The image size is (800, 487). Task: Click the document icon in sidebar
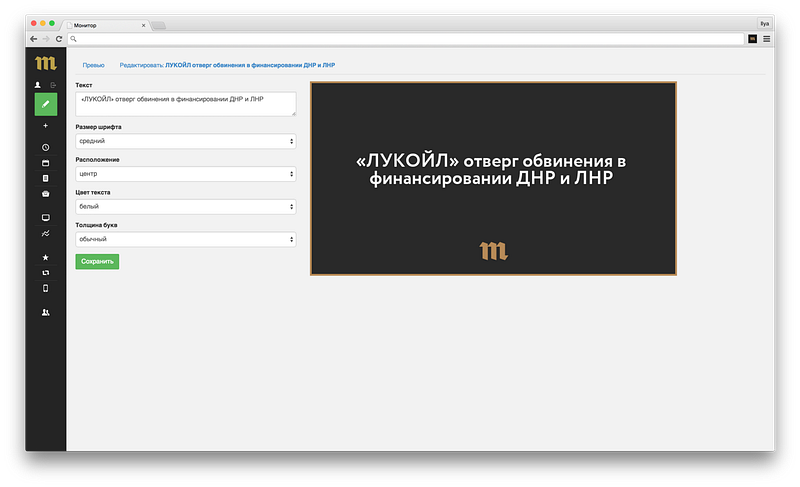[x=45, y=178]
